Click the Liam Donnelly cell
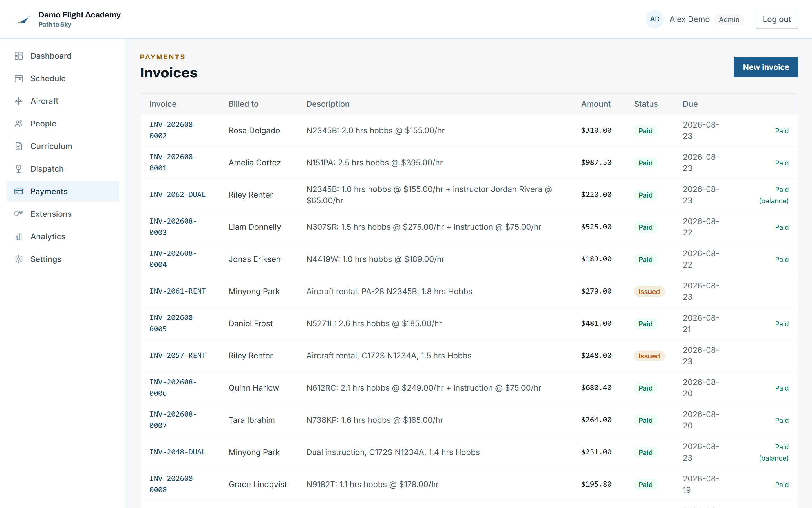 [255, 227]
